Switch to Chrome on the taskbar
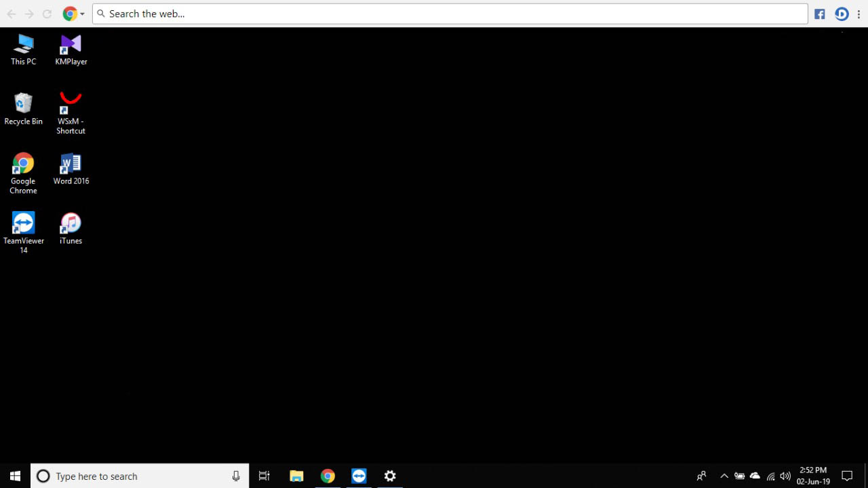Image resolution: width=868 pixels, height=488 pixels. 328,476
